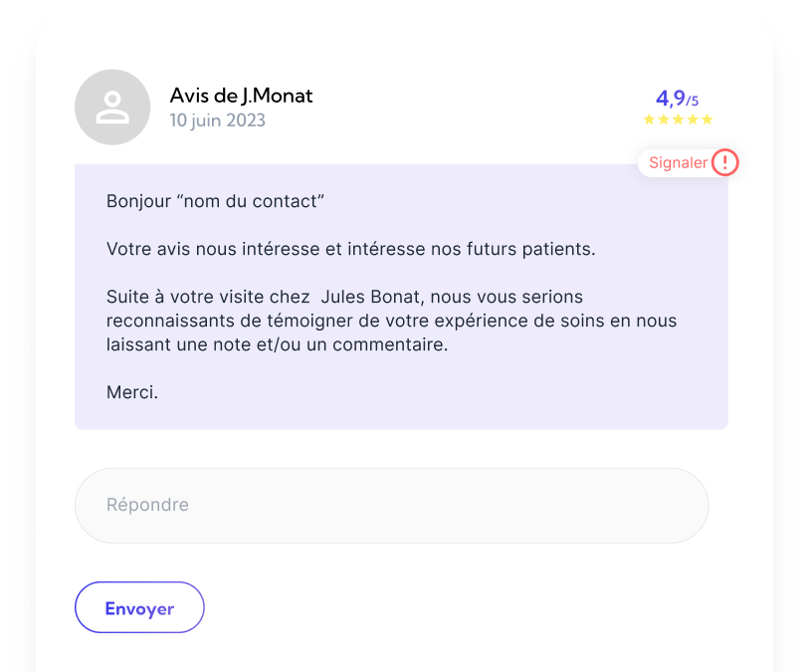Focus the Répondre reply field

pyautogui.click(x=392, y=506)
